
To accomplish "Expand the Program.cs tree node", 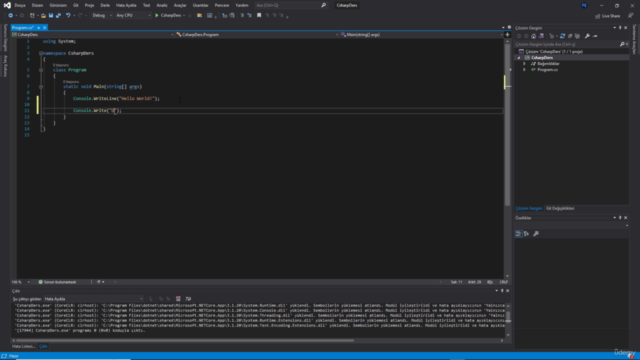I will tap(524, 70).
